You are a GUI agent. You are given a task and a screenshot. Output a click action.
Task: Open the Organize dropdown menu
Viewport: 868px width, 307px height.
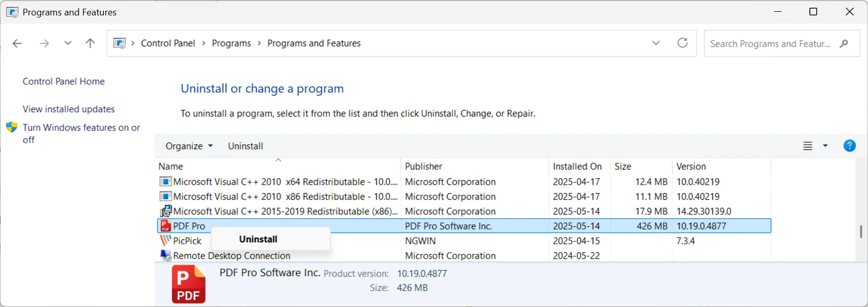pyautogui.click(x=189, y=146)
